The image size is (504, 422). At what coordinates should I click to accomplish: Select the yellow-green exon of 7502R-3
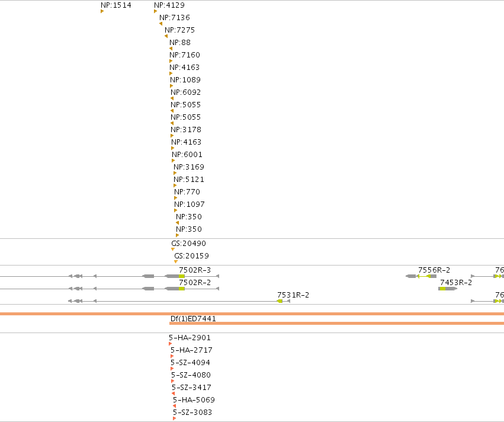[182, 276]
